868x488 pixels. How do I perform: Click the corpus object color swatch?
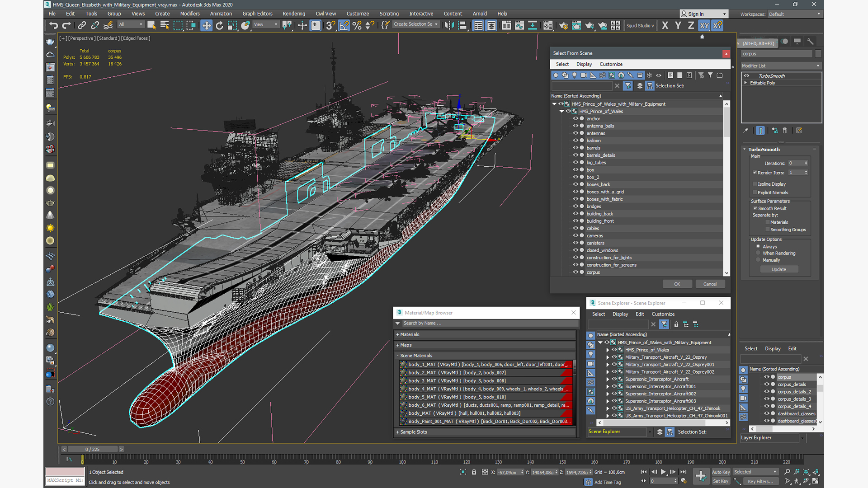click(818, 54)
